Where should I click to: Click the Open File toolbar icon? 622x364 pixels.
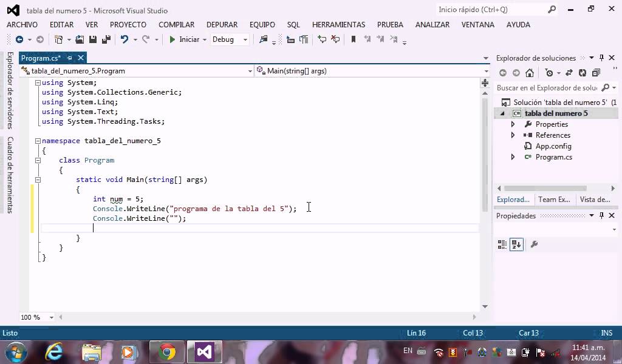click(80, 39)
